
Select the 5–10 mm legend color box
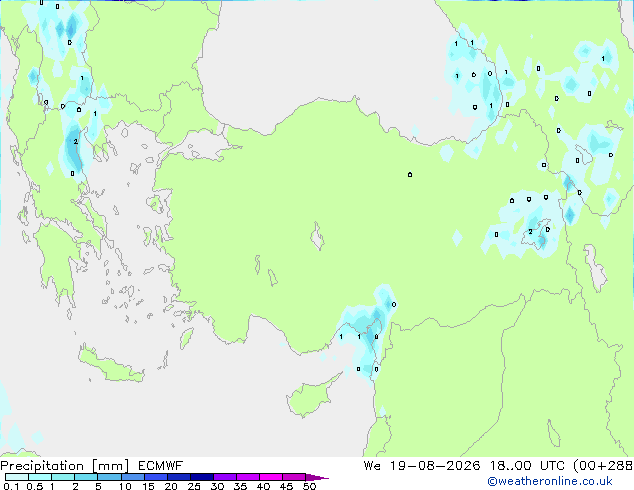click(109, 477)
